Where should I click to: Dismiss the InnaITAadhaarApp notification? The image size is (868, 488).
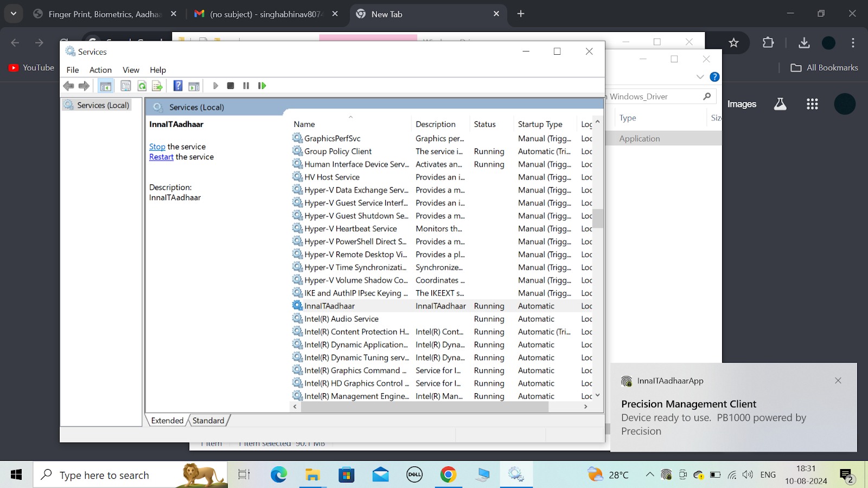point(838,381)
